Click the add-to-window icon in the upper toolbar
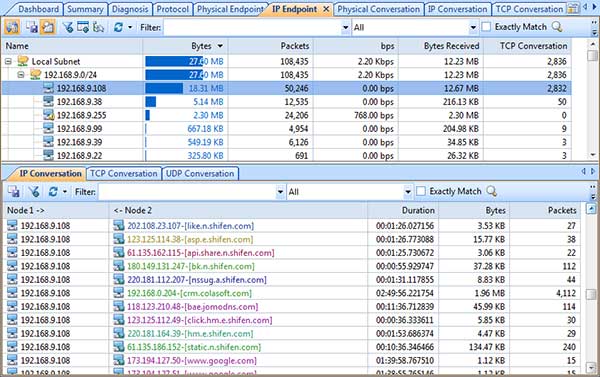 [83, 27]
